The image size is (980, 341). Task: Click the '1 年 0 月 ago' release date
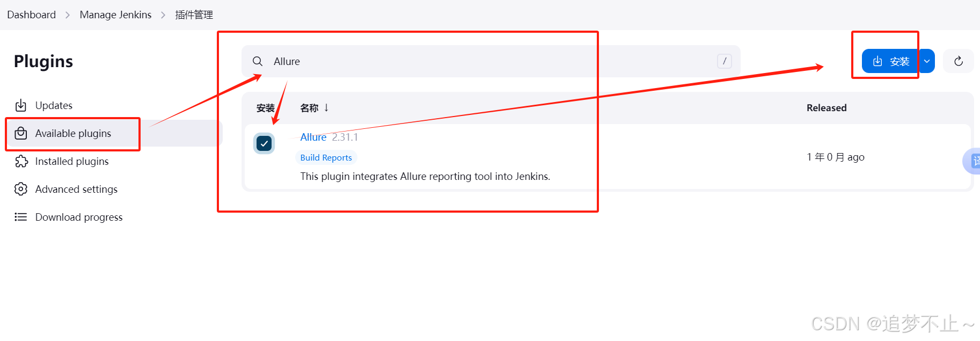pyautogui.click(x=836, y=157)
